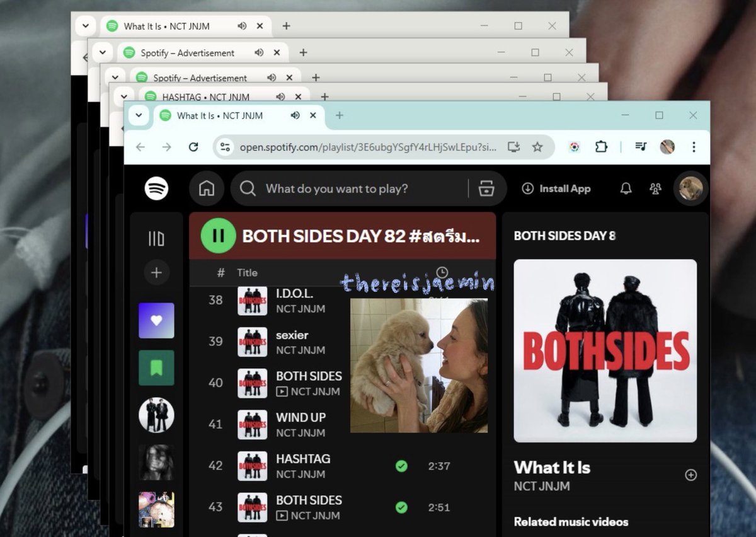Open tab search dropdown in rearmost window

84,26
